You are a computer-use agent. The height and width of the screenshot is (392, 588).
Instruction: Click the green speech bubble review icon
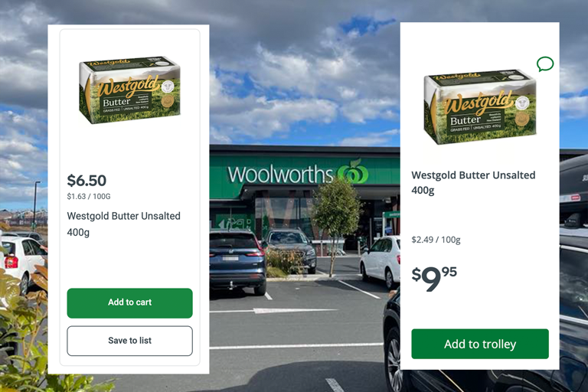(545, 64)
